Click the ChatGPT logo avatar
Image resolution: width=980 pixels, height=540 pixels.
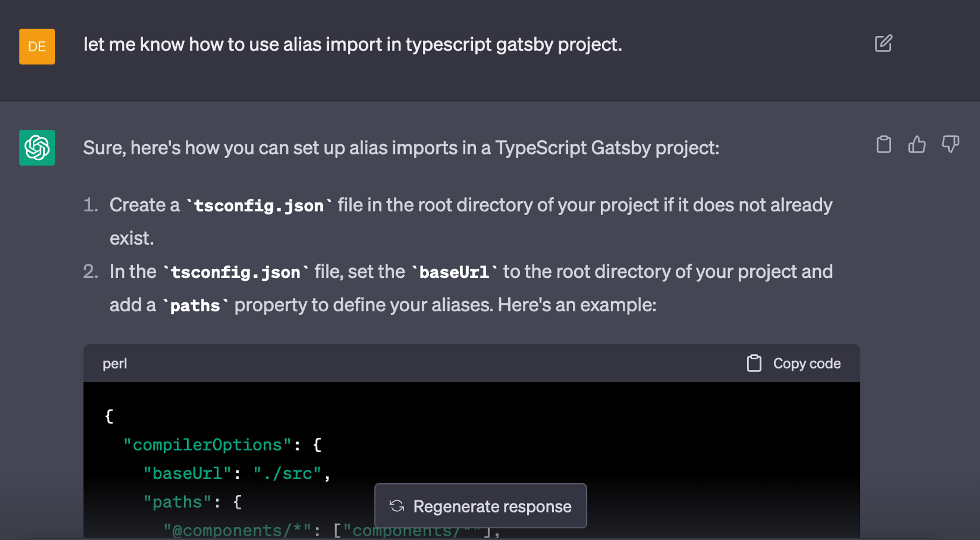point(37,147)
